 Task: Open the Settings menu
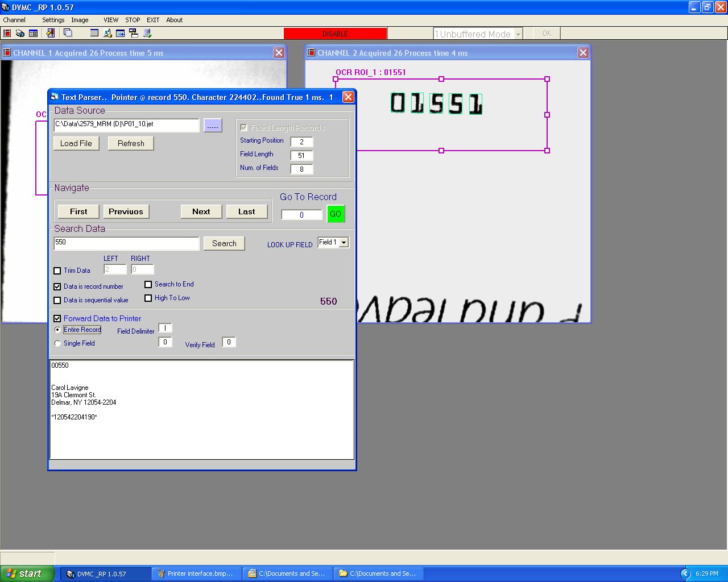click(53, 20)
